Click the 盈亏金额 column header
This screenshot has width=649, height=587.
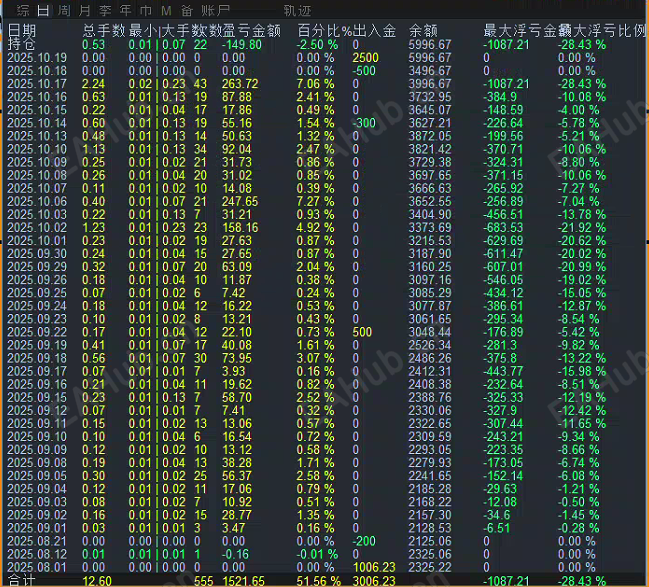[252, 31]
